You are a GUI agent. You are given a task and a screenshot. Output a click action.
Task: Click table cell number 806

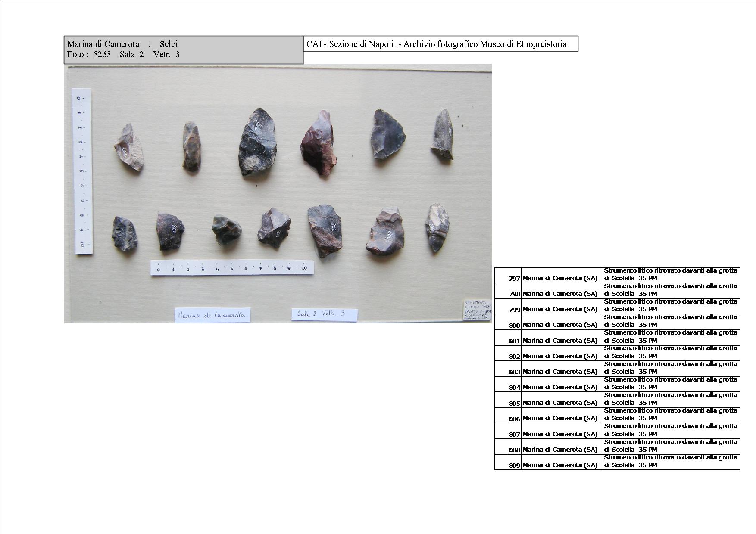(508, 415)
